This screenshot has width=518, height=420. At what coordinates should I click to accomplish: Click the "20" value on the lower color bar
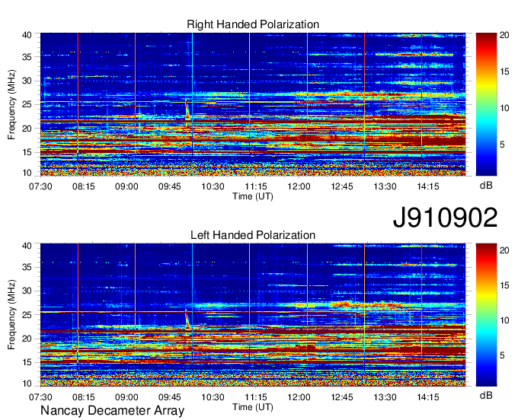[504, 251]
